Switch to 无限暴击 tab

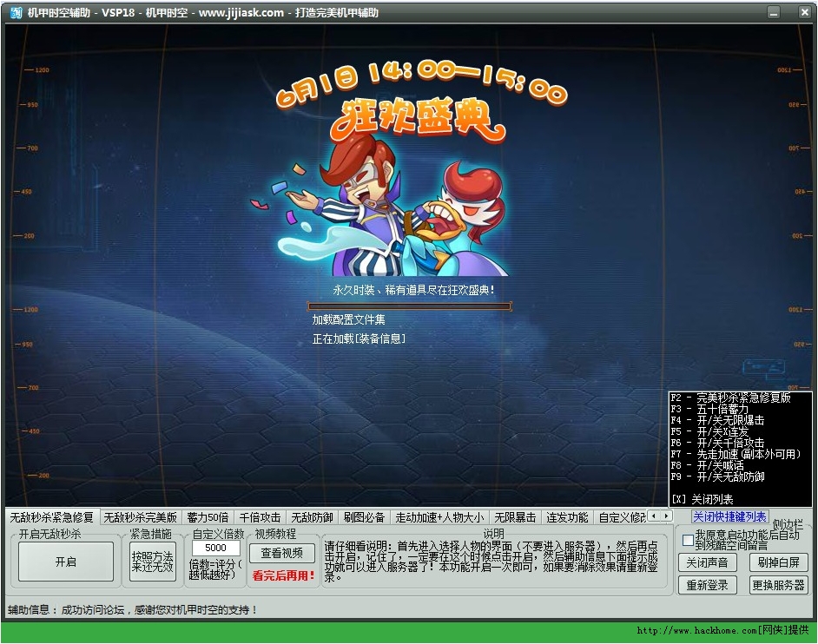pyautogui.click(x=516, y=517)
